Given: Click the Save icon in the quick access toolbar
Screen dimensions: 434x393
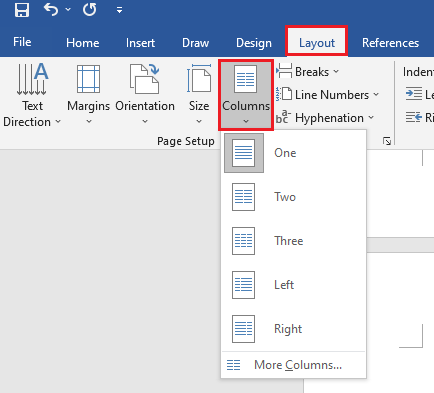Looking at the screenshot, I should click(22, 9).
